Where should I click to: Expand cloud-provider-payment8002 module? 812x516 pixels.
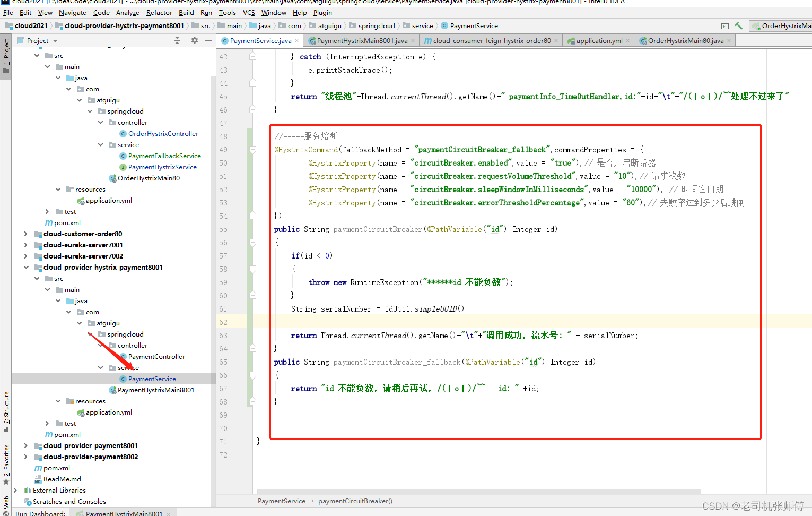[x=25, y=457]
